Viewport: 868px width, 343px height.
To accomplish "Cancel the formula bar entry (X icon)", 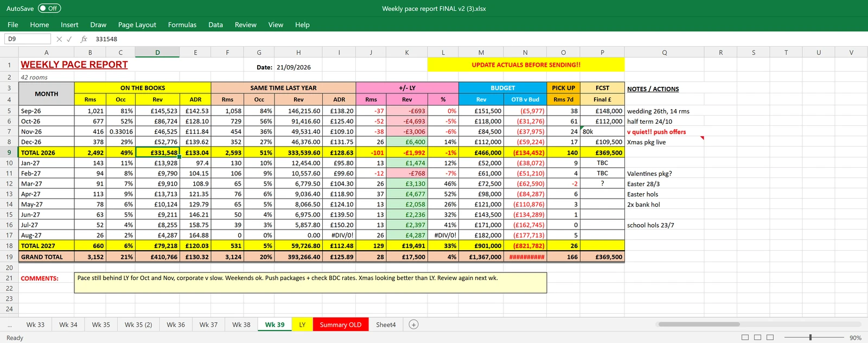I will pos(59,39).
